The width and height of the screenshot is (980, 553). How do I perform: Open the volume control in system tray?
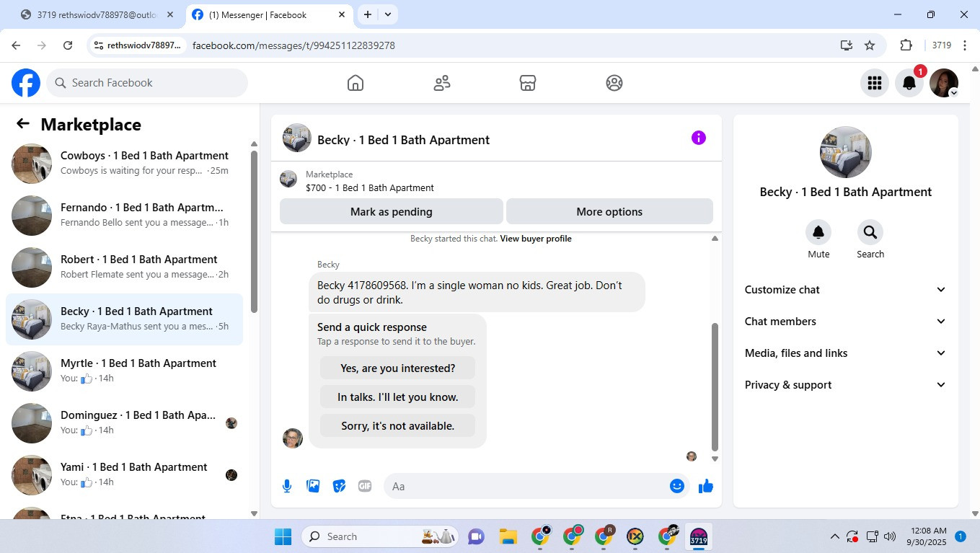click(890, 536)
